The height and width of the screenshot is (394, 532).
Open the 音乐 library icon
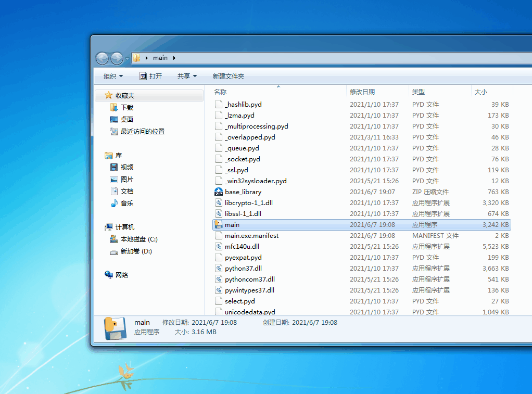[113, 204]
